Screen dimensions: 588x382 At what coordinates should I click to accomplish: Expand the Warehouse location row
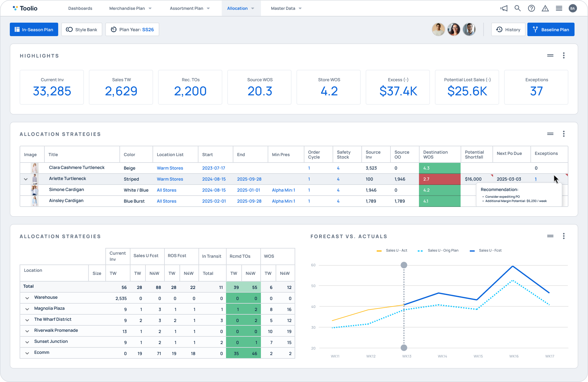27,298
